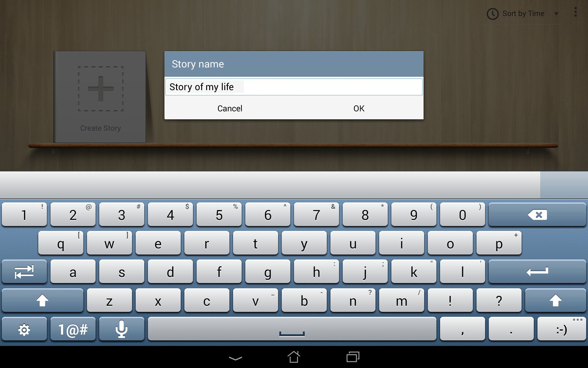
Task: Tap the Tab/switch key icon
Action: (x=24, y=272)
